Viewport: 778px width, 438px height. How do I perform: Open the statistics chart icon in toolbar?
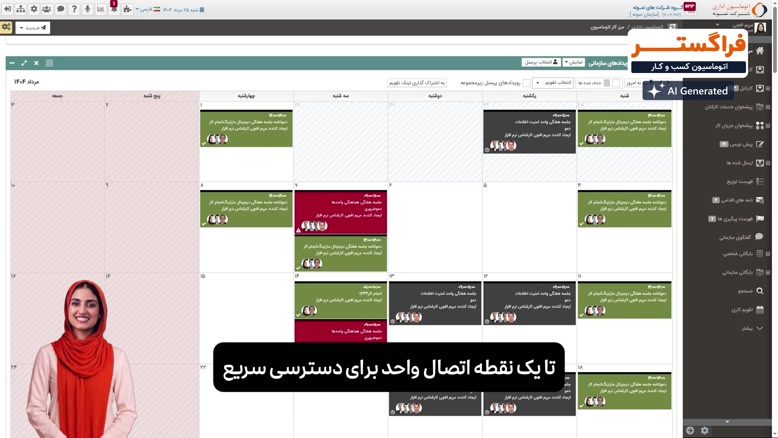pyautogui.click(x=101, y=9)
